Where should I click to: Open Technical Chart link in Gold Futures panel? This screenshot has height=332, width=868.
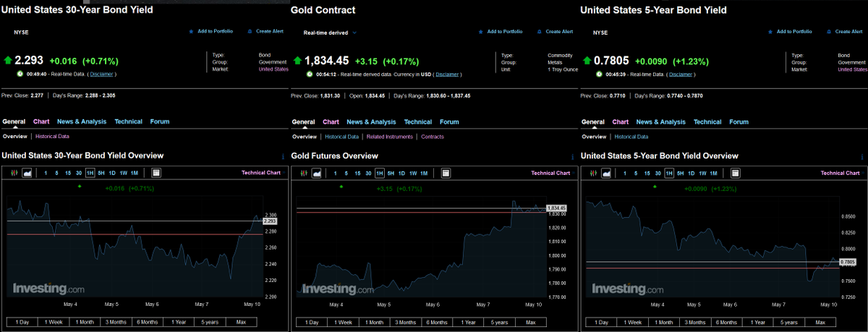[x=550, y=173]
